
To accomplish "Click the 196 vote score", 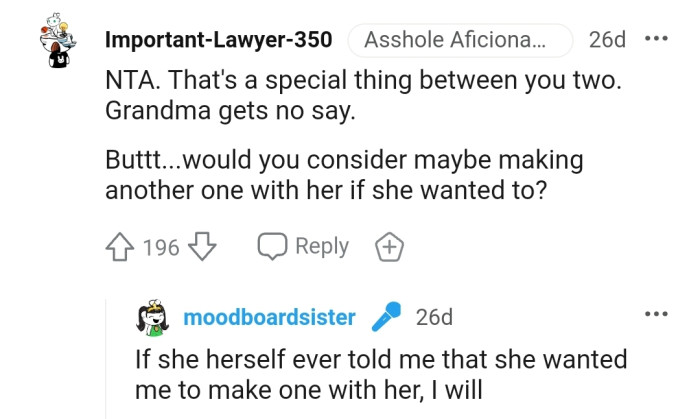I will [160, 247].
